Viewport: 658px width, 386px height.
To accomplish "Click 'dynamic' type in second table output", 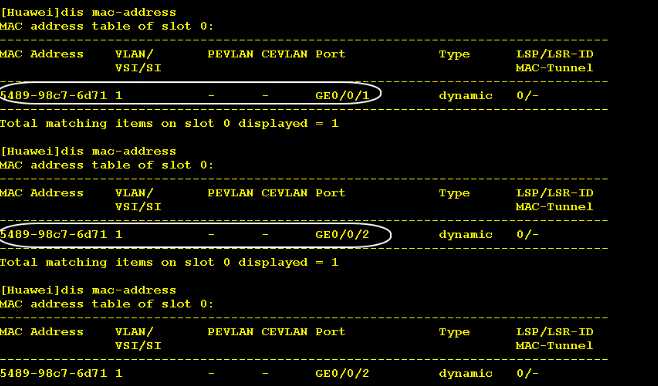I will click(x=465, y=235).
